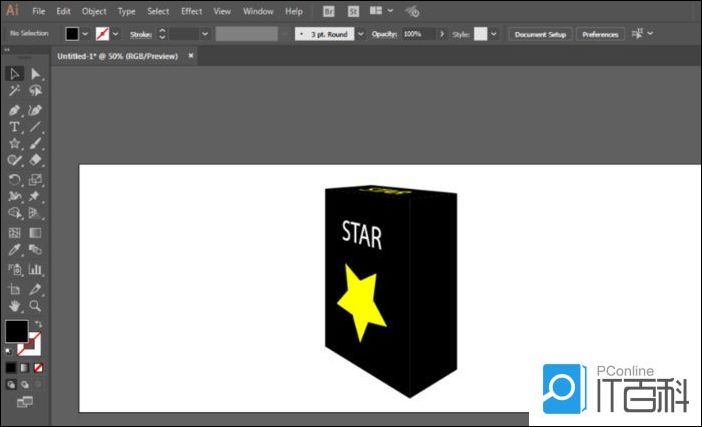Screen dimensions: 702x427
Task: Select the Hand tool
Action: tap(15, 305)
